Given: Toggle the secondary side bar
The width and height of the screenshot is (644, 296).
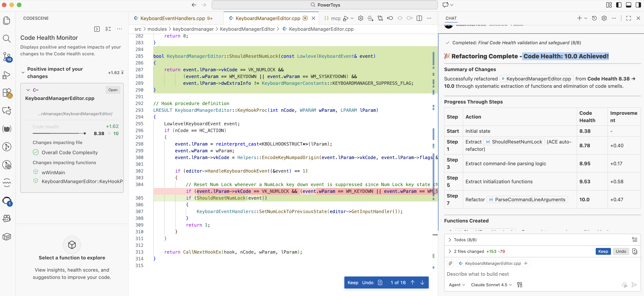Looking at the screenshot, I should 638,5.
